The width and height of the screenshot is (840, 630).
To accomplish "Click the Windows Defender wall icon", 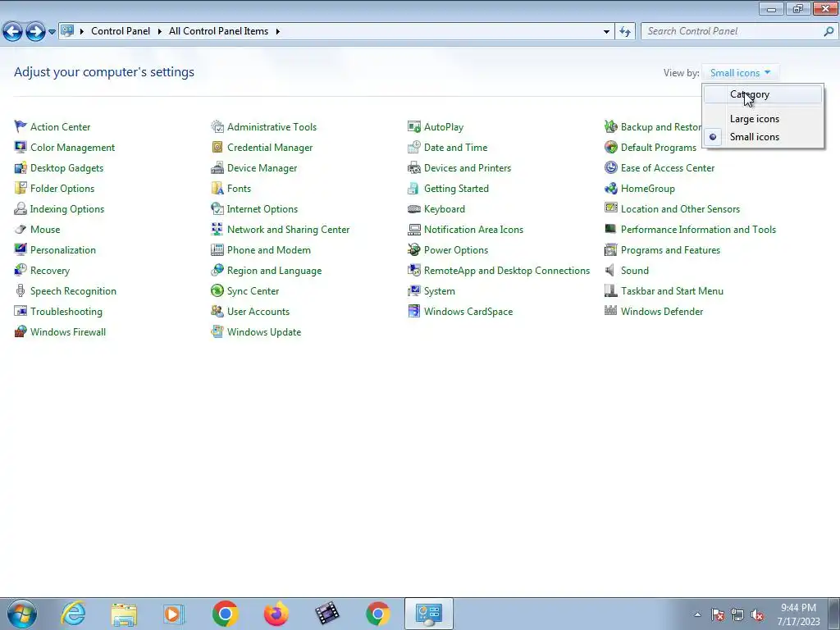I will 610,311.
